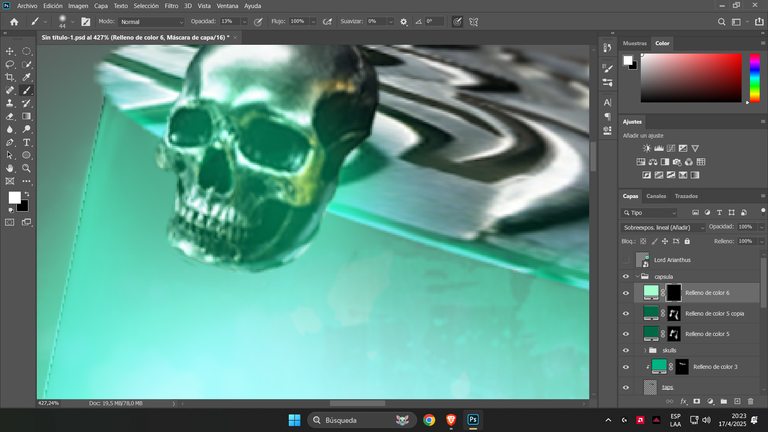Select the Eraser tool
Image resolution: width=768 pixels, height=432 pixels.
tap(10, 117)
